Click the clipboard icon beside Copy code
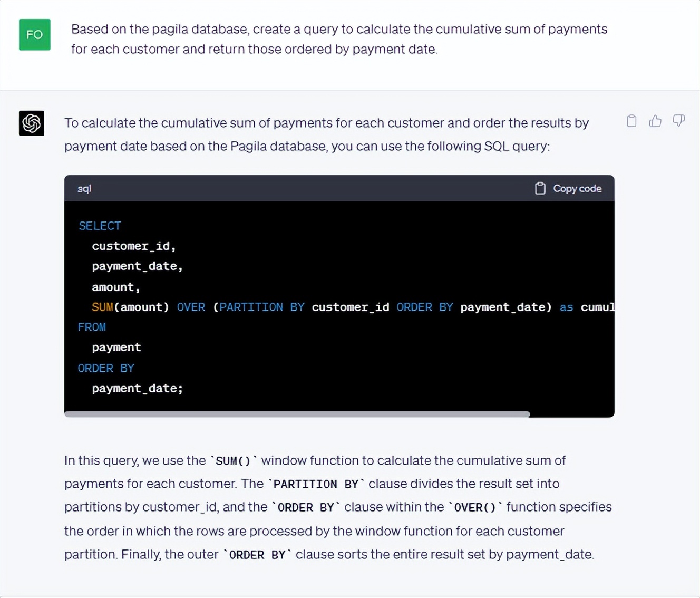Viewport: 700px width, 598px height. click(540, 188)
